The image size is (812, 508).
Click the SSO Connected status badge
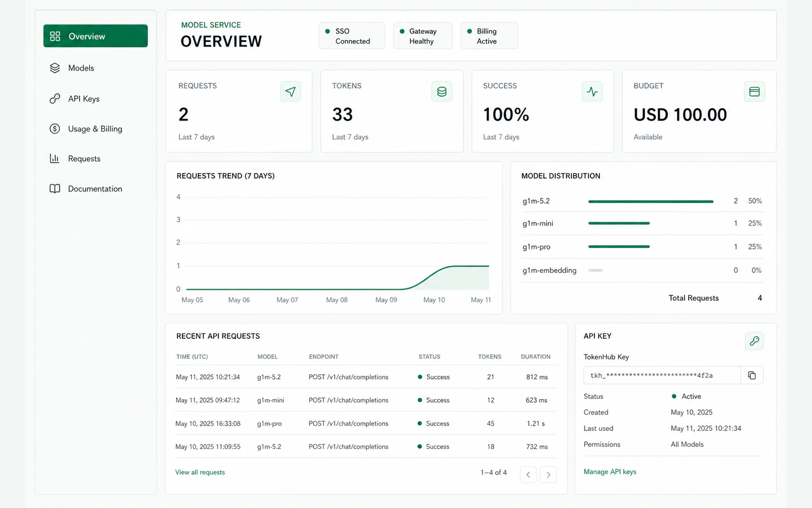tap(352, 36)
